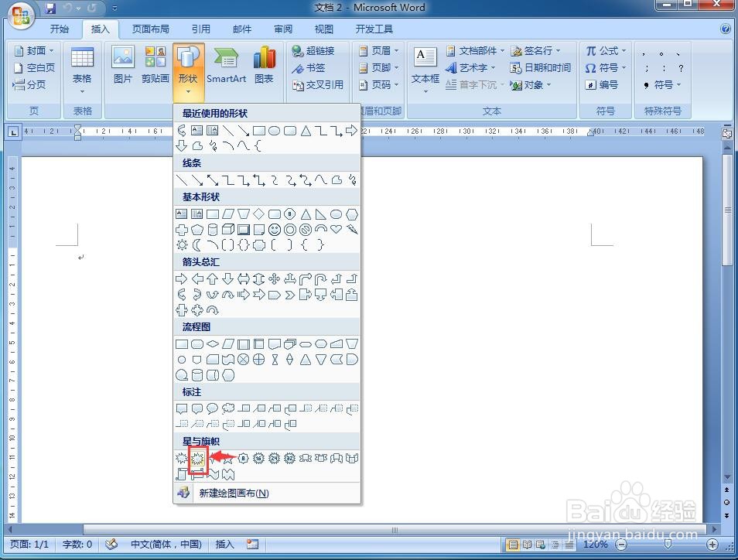Insert Cross-reference (交叉引用)
The image size is (738, 560).
point(318,85)
